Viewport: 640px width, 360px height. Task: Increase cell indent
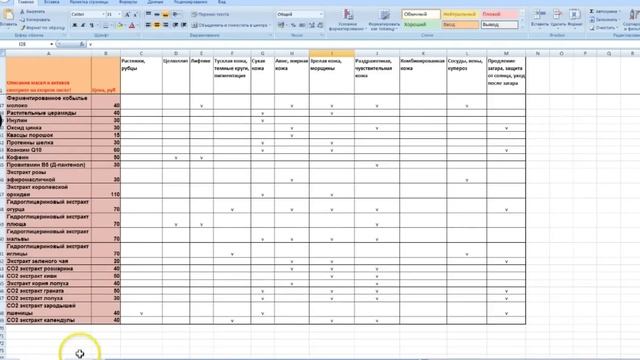(x=184, y=25)
